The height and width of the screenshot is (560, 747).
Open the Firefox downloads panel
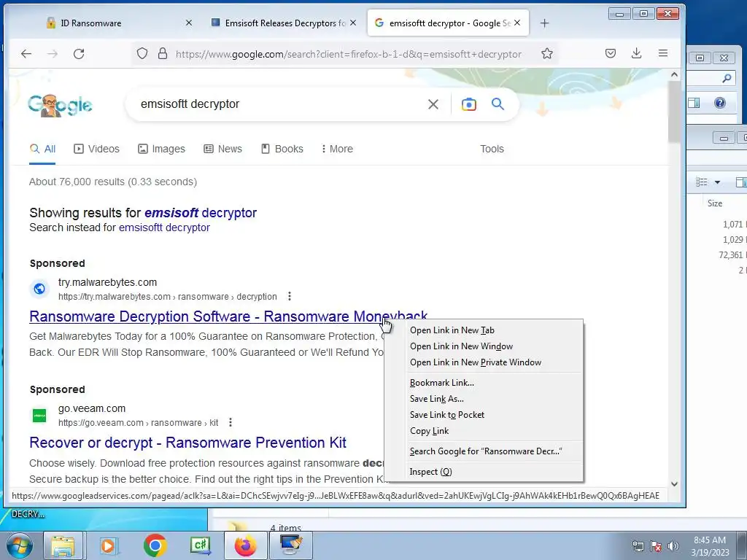pos(636,53)
